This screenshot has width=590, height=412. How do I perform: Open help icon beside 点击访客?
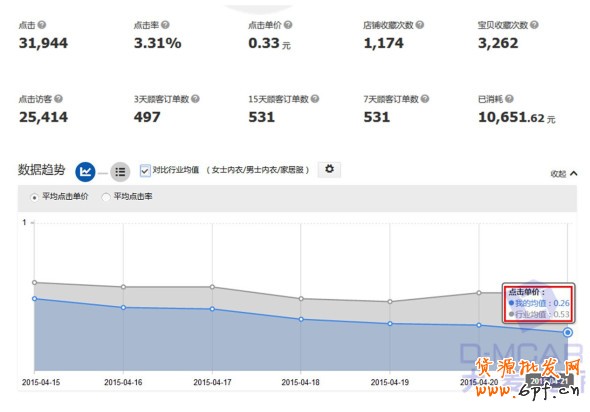[58, 99]
